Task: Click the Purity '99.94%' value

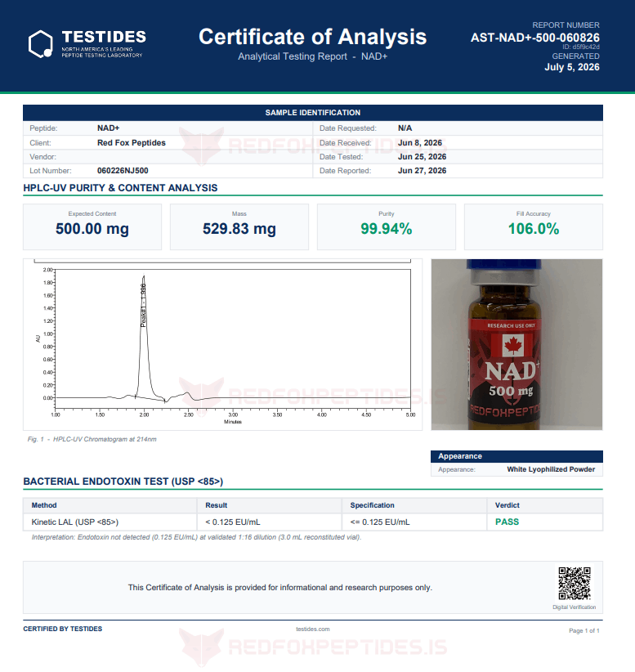Action: 386,228
